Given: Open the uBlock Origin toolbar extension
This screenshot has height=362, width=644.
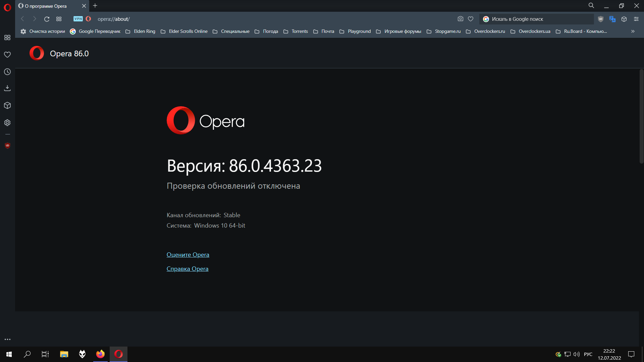Looking at the screenshot, I should [601, 19].
